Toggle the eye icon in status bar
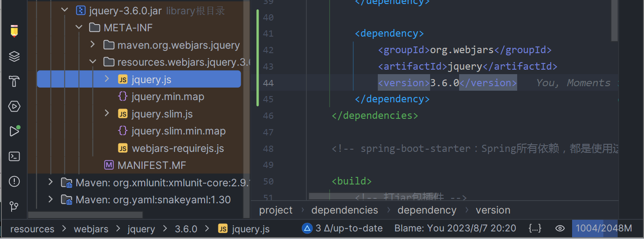The width and height of the screenshot is (644, 239). tap(560, 229)
